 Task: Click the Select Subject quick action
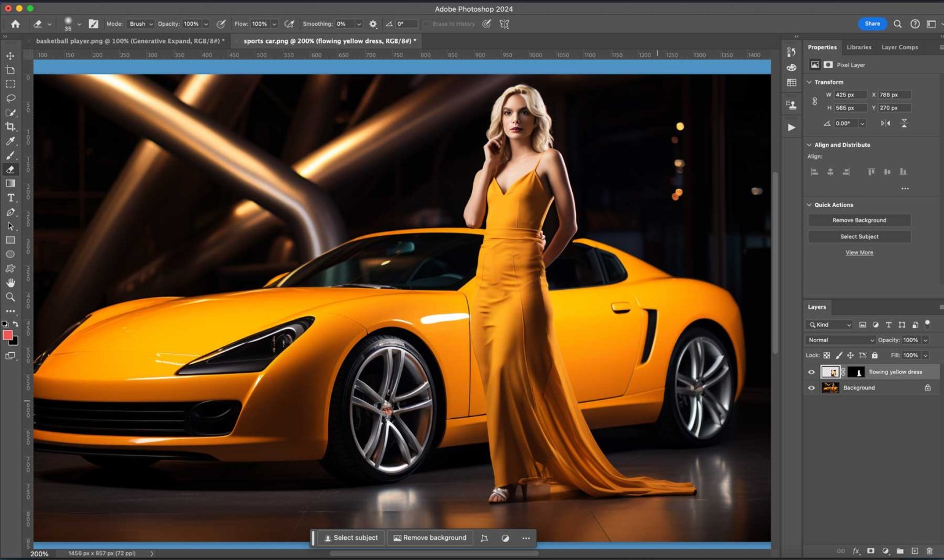point(859,236)
